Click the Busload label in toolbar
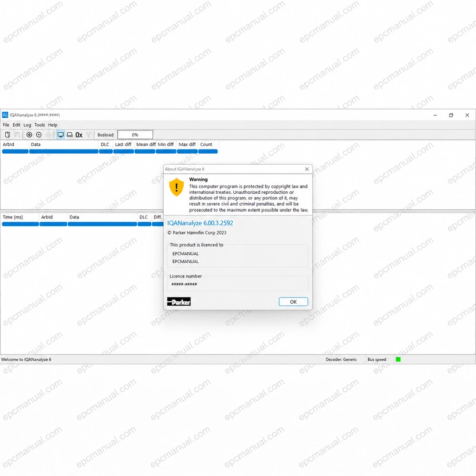 [x=105, y=135]
